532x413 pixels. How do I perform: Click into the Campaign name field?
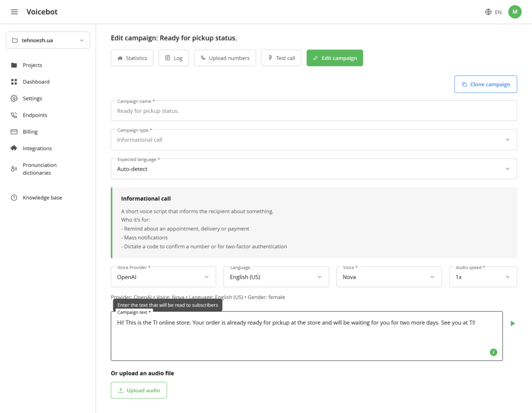tap(314, 111)
